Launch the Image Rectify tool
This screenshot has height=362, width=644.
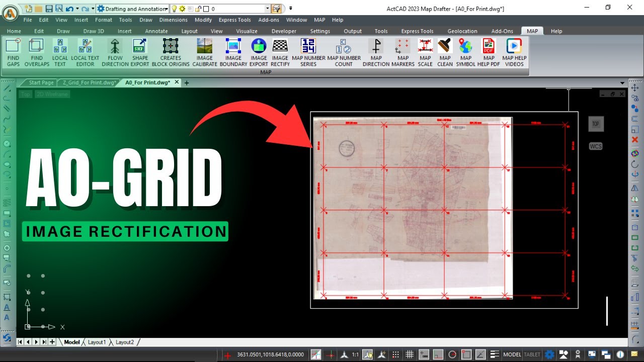click(x=280, y=52)
